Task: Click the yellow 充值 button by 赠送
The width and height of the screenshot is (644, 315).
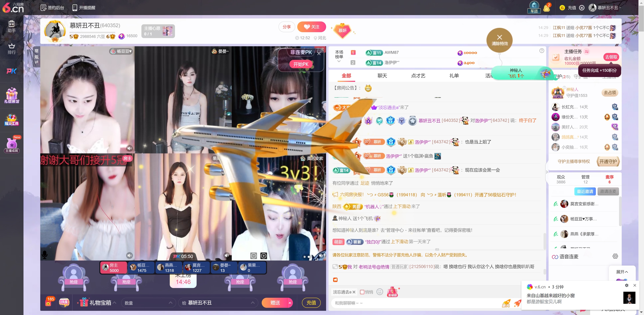Action: (x=311, y=303)
